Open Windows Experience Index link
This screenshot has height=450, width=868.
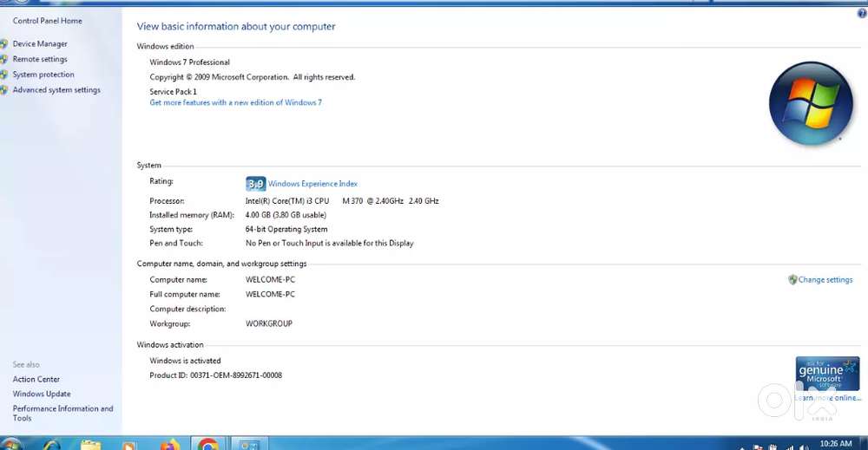[312, 184]
